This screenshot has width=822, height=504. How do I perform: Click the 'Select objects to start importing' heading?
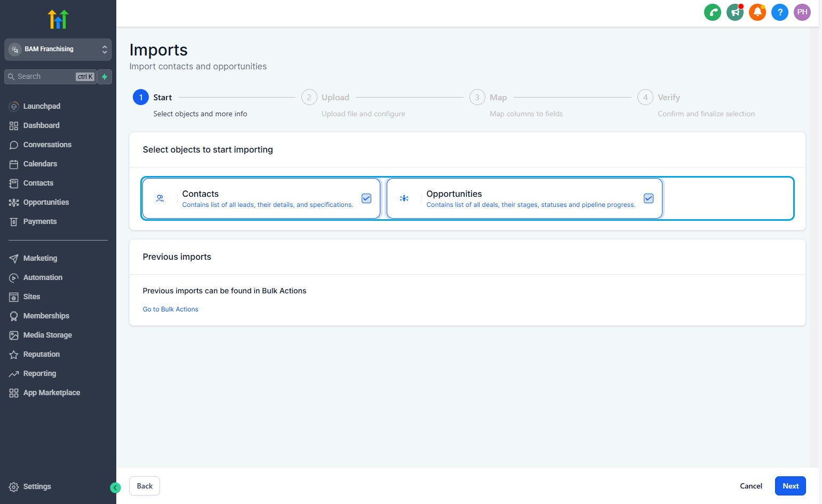pyautogui.click(x=208, y=150)
